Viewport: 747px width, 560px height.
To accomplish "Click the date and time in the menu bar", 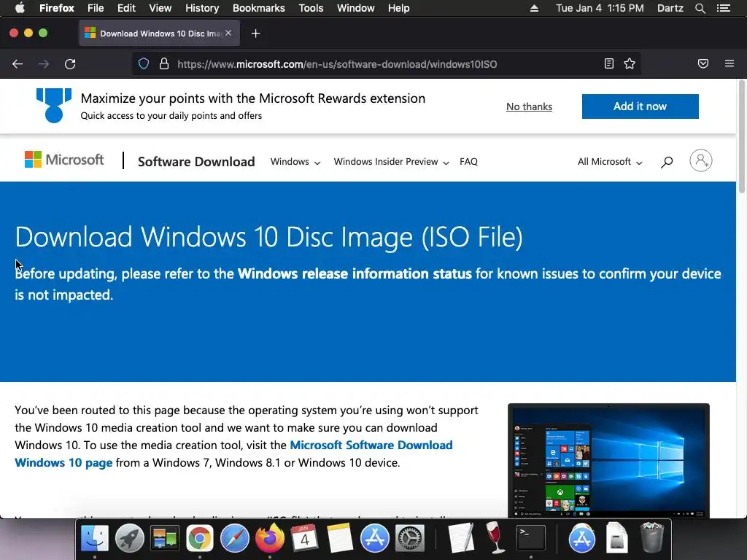I will click(x=600, y=8).
